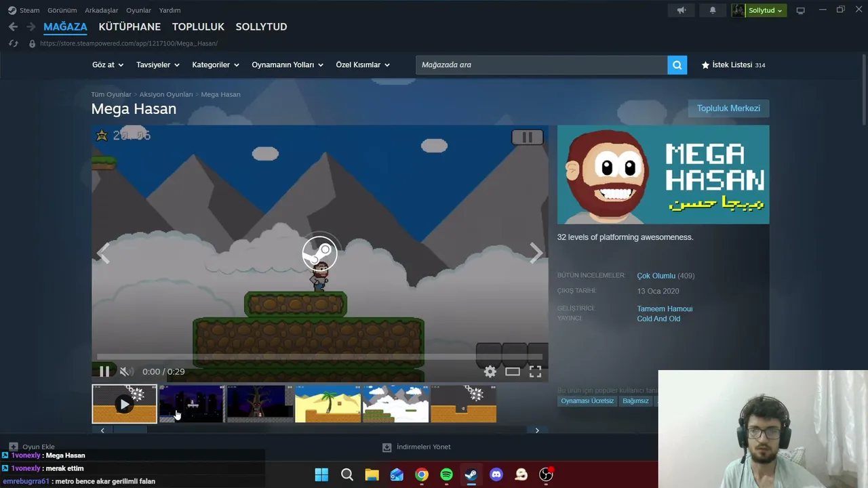This screenshot has width=868, height=488.
Task: Click the thumbnail strip's horizontal scrollbar handle
Action: click(x=130, y=430)
